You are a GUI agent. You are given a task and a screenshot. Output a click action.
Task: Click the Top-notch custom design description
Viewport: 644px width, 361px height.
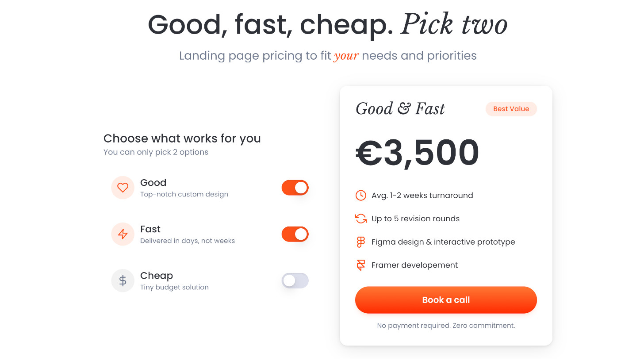click(x=184, y=194)
